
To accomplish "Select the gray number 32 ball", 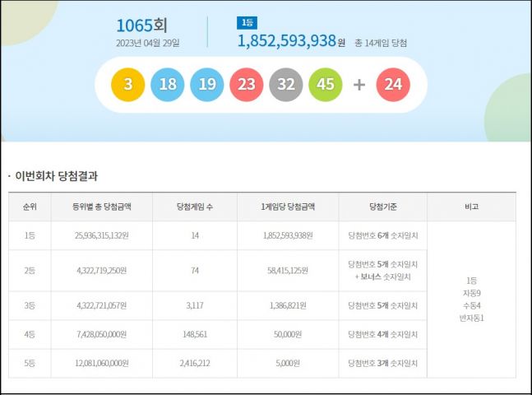I will pos(286,85).
